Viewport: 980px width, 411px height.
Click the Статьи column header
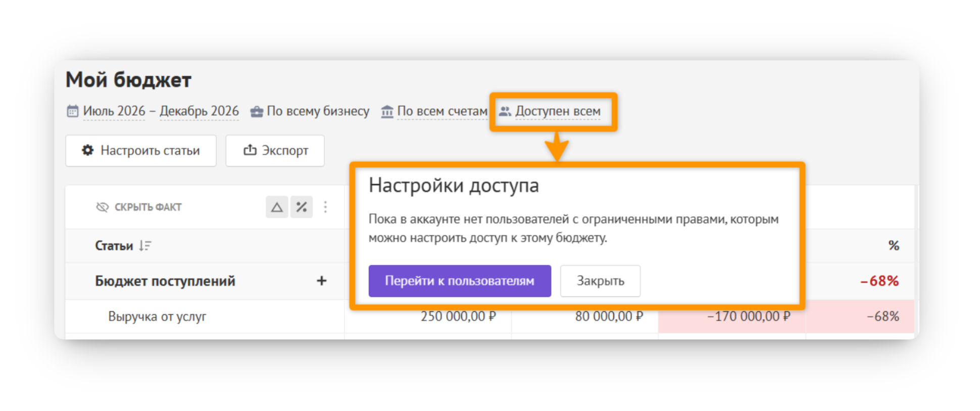[114, 246]
